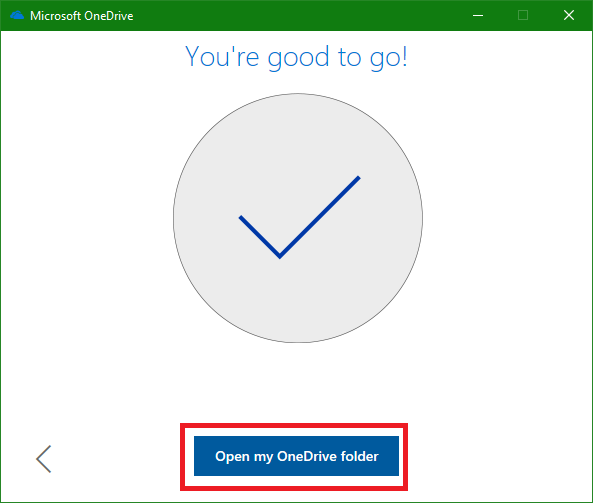Click the word "good" in the heading
Image resolution: width=593 pixels, height=503 pixels.
[x=298, y=58]
